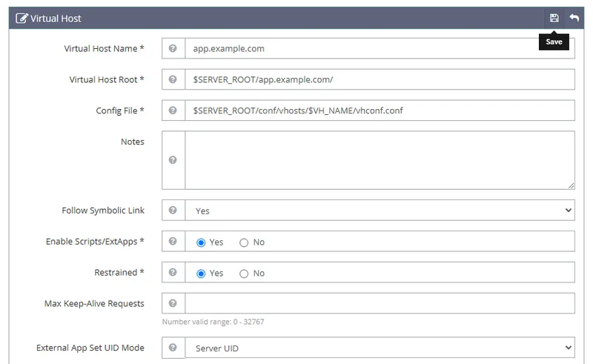593x364 pixels.
Task: Click the Save disk icon
Action: coord(554,18)
